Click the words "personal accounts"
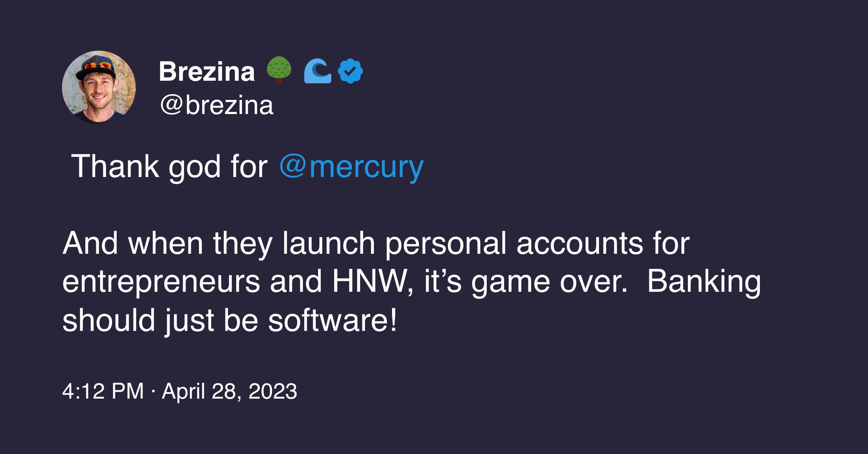The height and width of the screenshot is (454, 868). coord(514,243)
